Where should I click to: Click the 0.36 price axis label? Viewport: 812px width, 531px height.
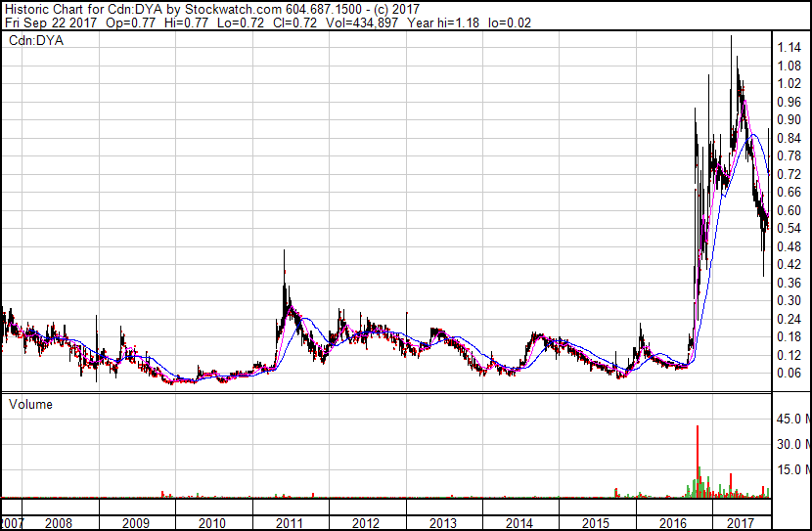tap(789, 283)
